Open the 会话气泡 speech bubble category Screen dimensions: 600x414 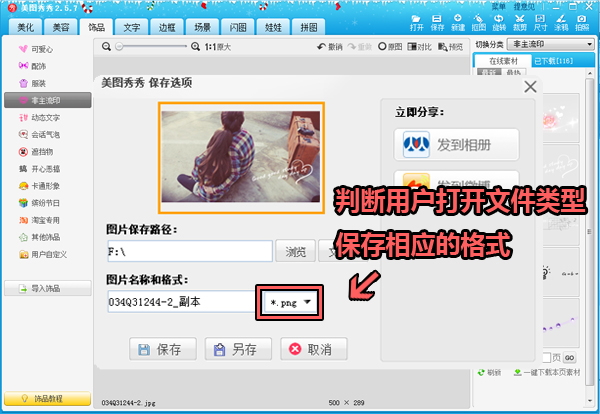pyautogui.click(x=45, y=134)
